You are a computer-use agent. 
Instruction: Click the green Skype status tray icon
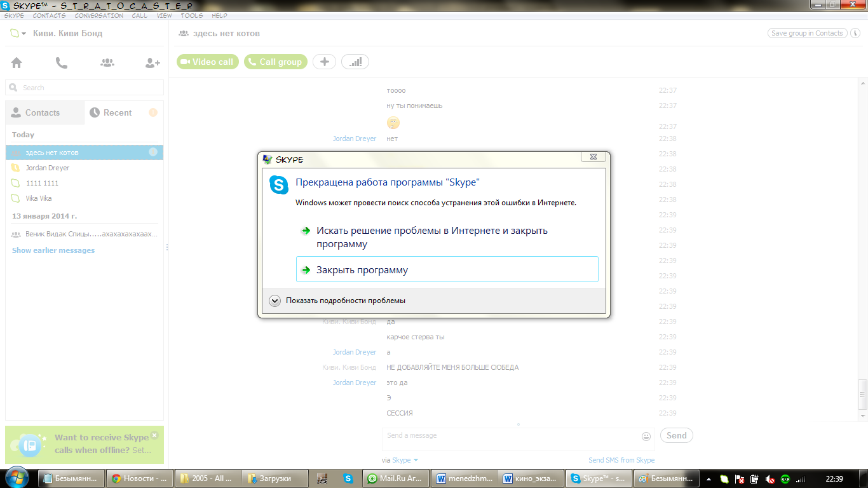click(724, 478)
